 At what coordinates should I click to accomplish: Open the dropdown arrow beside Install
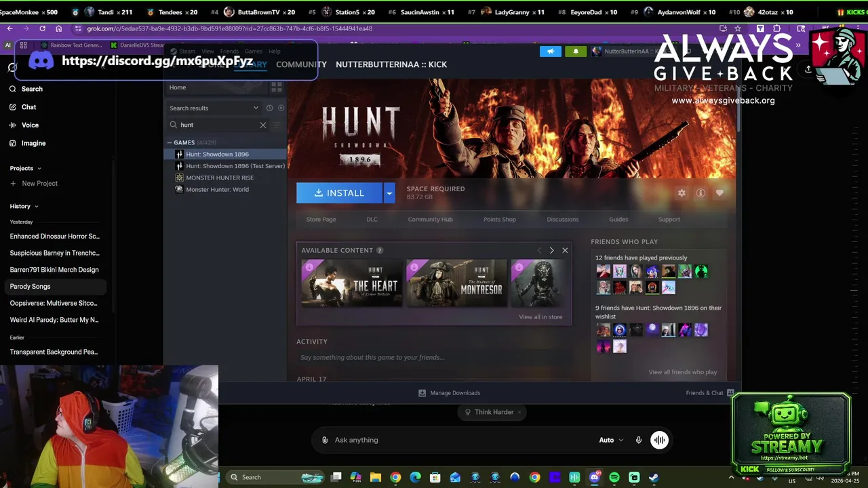coord(389,193)
